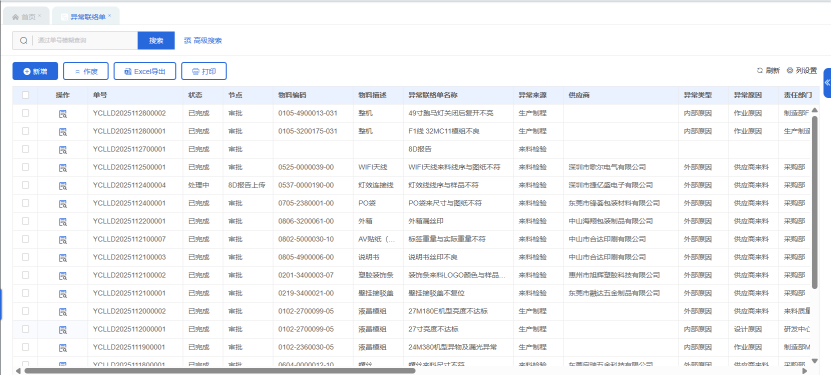
Task: Click the magnifier icon in search box
Action: pyautogui.click(x=23, y=40)
